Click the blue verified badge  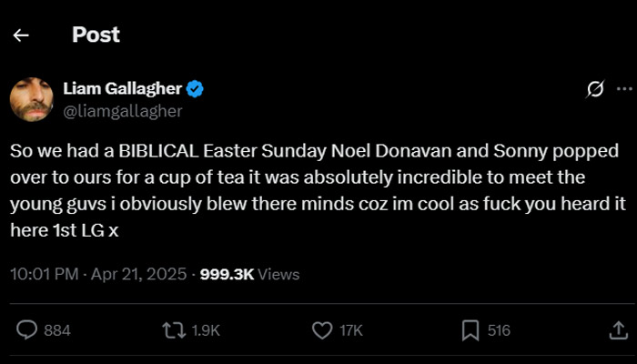196,88
